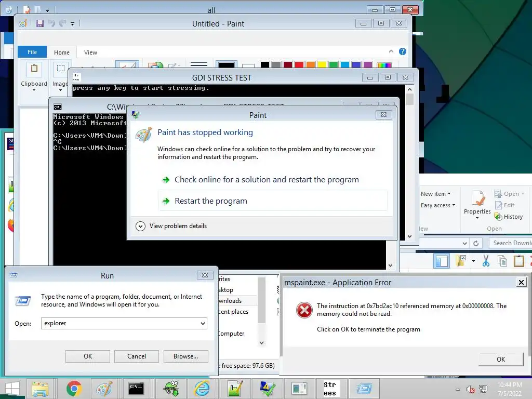Open the Easy access dropdown in Explorer ribbon
The image size is (532, 399).
(438, 205)
